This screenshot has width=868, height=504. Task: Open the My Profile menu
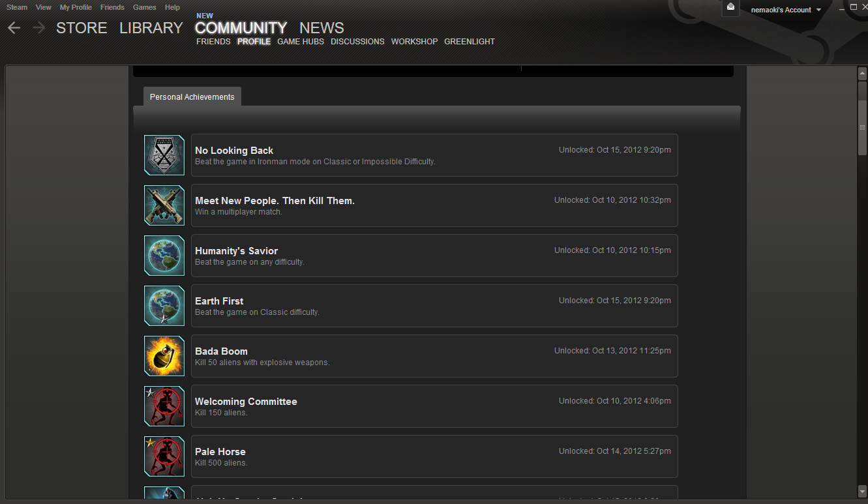(76, 7)
